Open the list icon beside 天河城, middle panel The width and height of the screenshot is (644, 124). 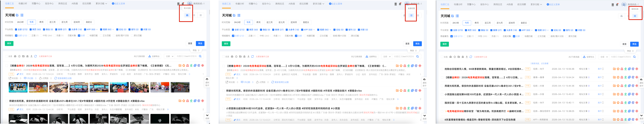pyautogui.click(x=239, y=15)
